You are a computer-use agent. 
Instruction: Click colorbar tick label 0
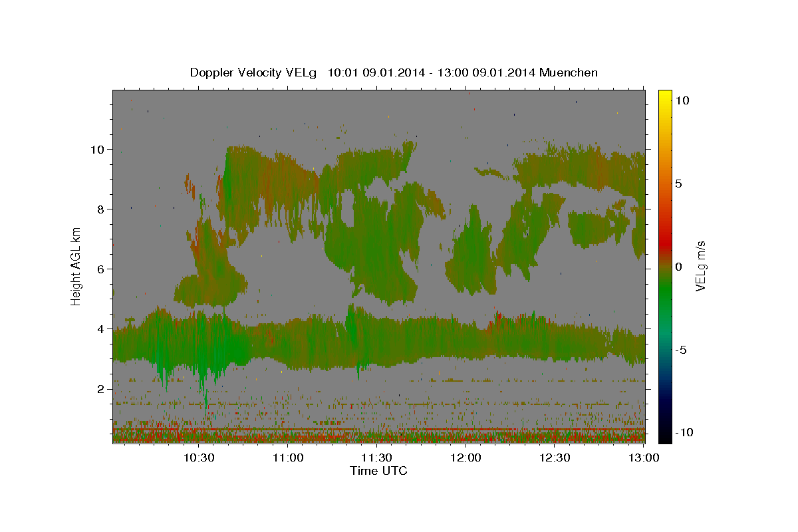[679, 267]
